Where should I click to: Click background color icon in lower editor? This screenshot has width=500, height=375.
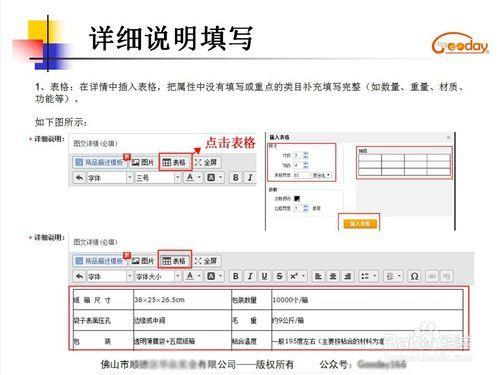click(211, 276)
